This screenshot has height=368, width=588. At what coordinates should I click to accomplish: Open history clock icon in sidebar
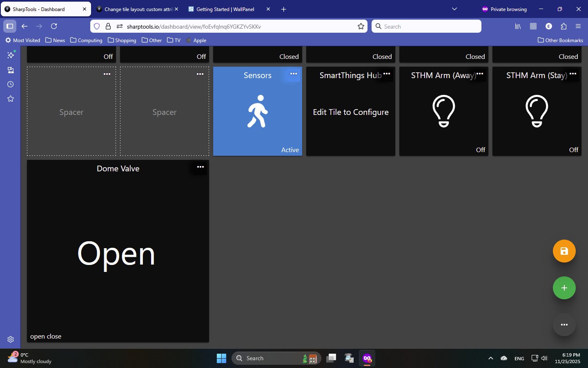tap(11, 84)
